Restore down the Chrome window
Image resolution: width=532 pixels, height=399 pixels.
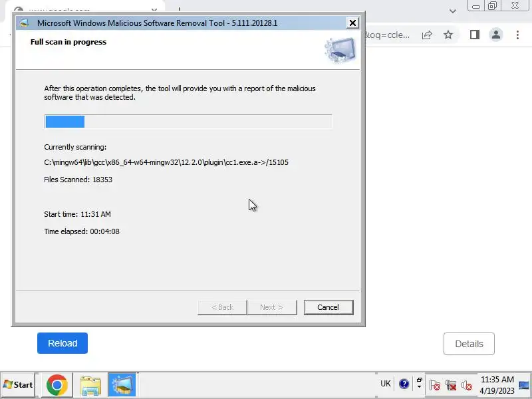coord(492,6)
